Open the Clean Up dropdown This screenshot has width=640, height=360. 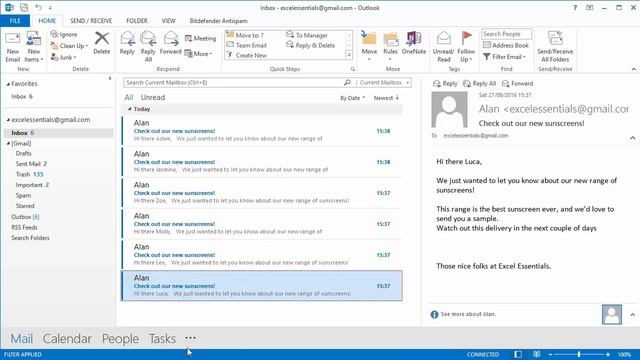point(69,46)
